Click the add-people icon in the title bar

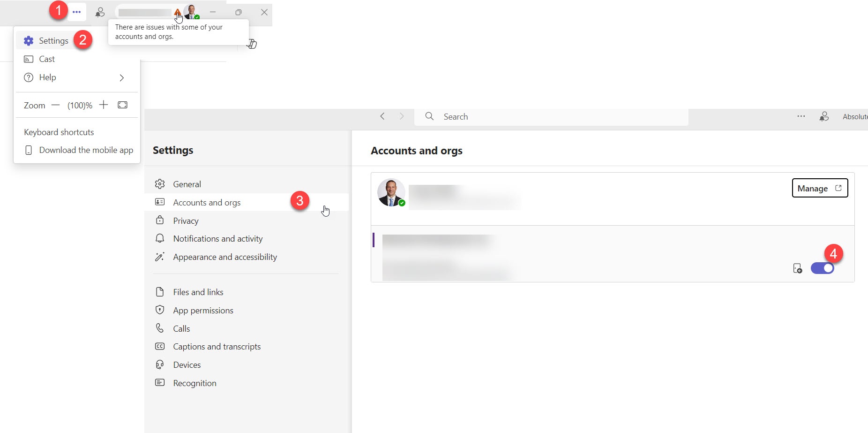(x=100, y=12)
